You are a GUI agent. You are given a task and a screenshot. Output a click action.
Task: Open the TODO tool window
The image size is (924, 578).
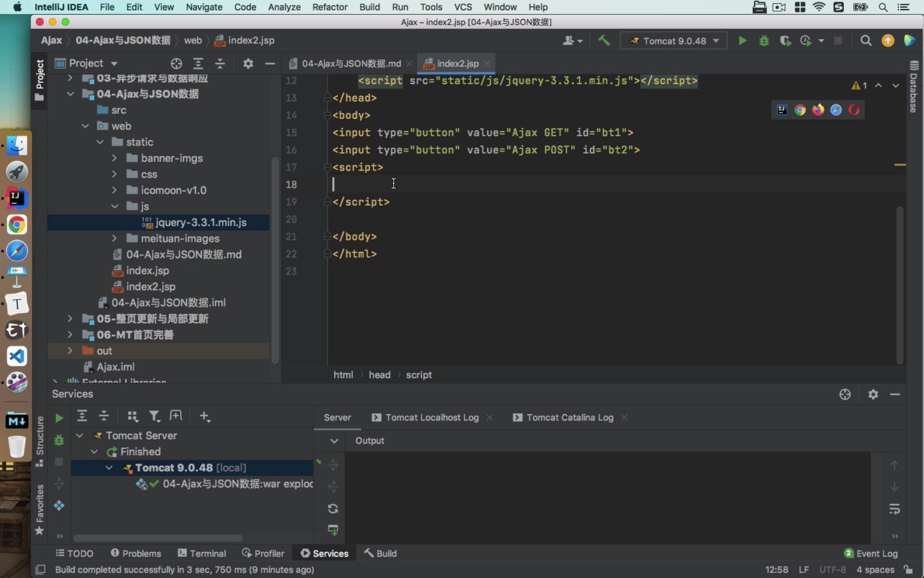[x=74, y=553]
